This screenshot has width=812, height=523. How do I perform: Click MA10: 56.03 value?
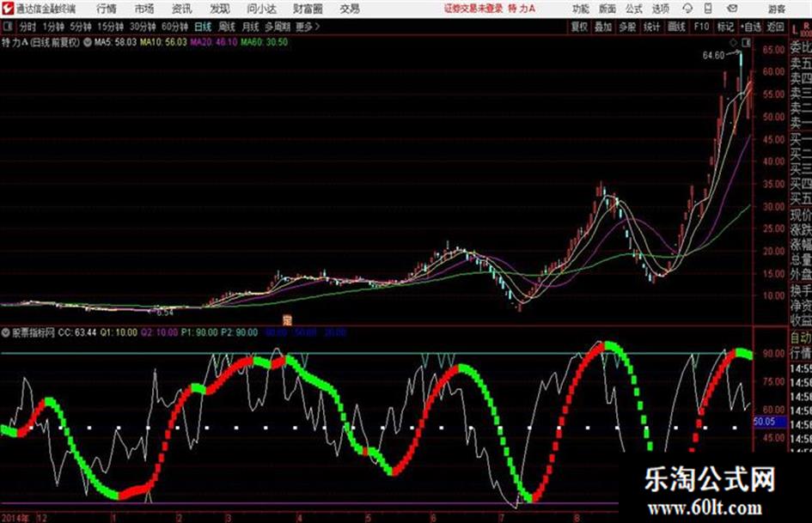click(x=163, y=42)
